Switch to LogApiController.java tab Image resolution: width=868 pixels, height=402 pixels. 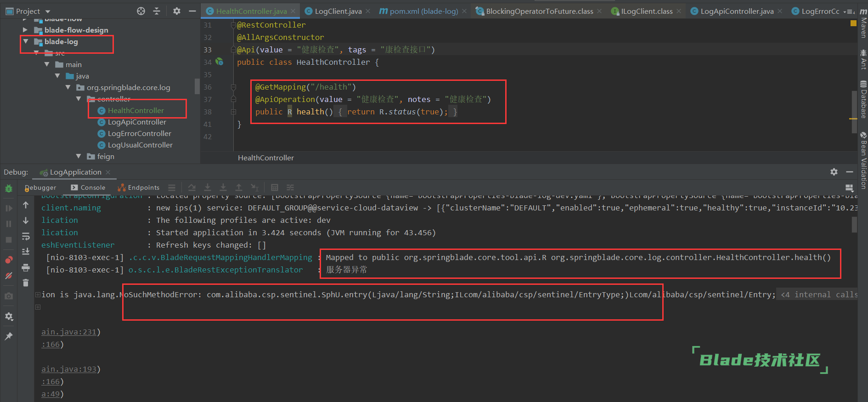737,11
